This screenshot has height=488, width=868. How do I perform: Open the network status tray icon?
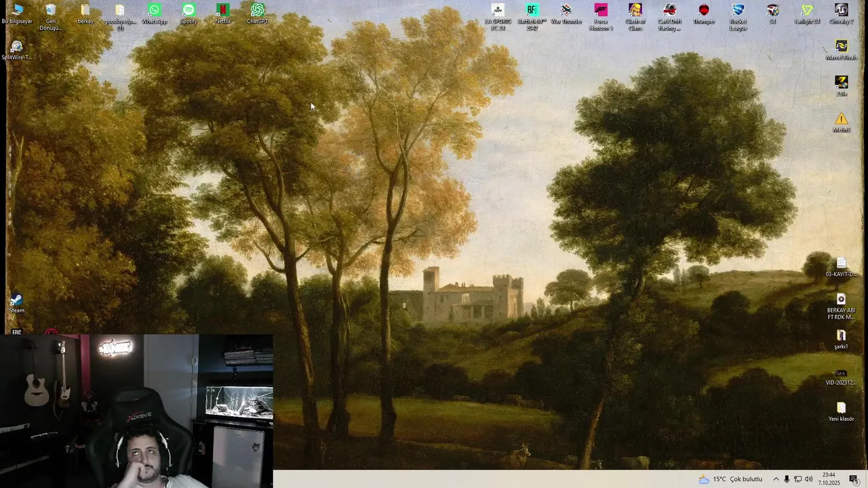pos(797,479)
